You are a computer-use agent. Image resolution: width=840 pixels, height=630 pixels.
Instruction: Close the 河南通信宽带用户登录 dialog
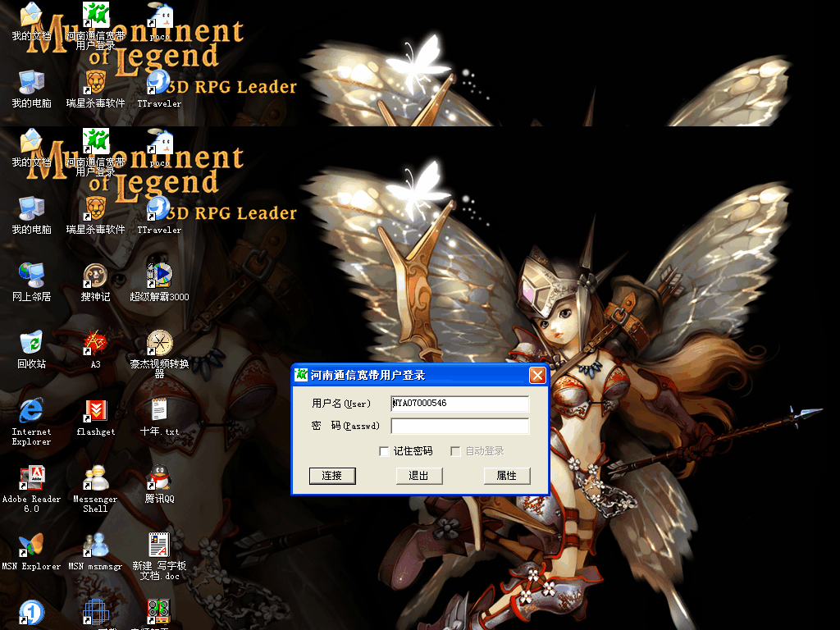(537, 375)
